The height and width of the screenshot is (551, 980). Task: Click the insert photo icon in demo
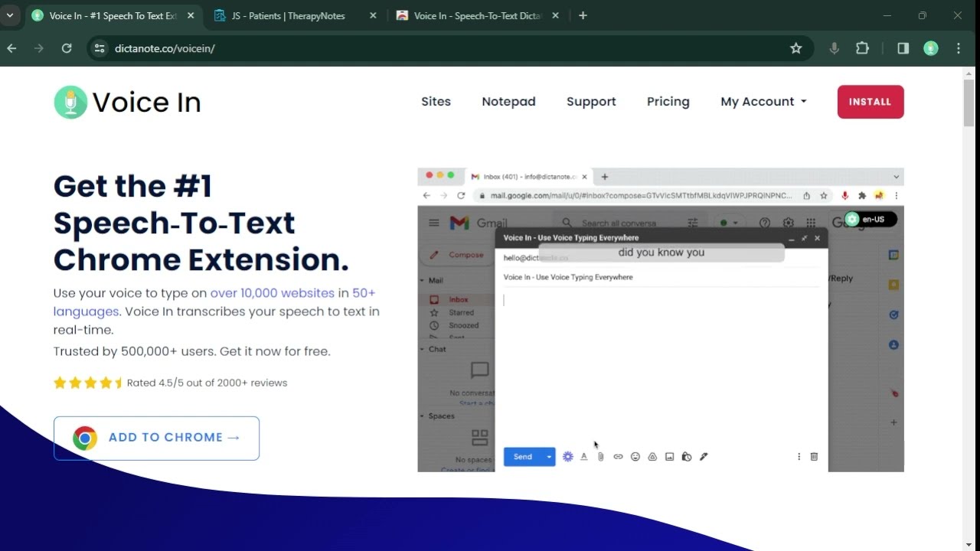669,457
